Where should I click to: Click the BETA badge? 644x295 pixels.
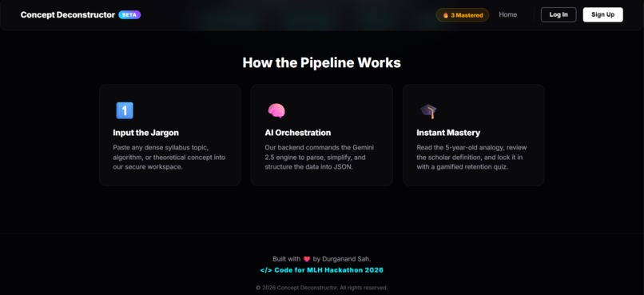pos(129,15)
